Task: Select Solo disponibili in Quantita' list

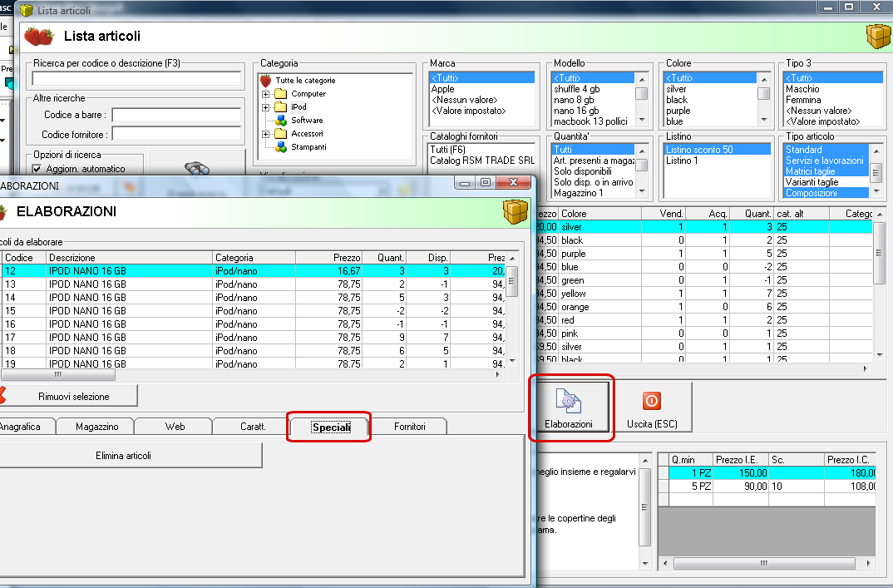Action: (593, 171)
